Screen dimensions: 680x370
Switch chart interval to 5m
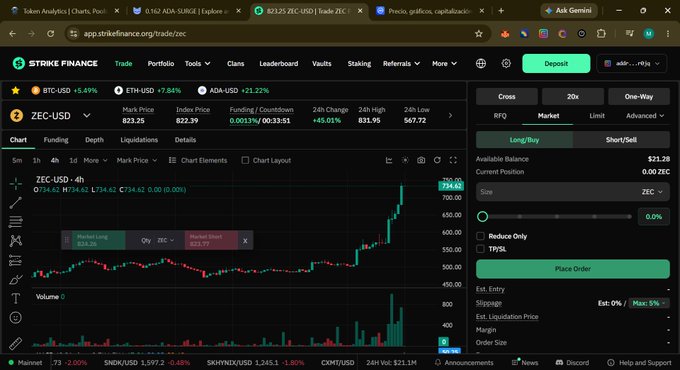coord(17,160)
